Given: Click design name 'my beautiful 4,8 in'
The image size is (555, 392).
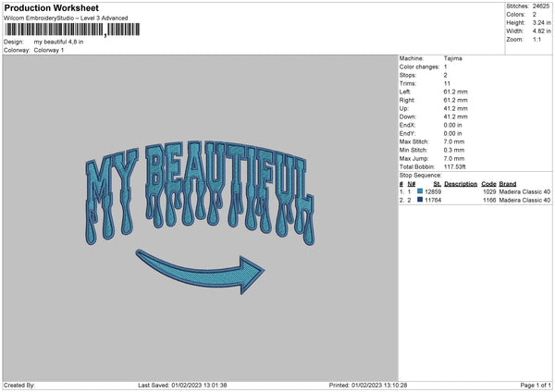Looking at the screenshot, I should click(x=59, y=42).
